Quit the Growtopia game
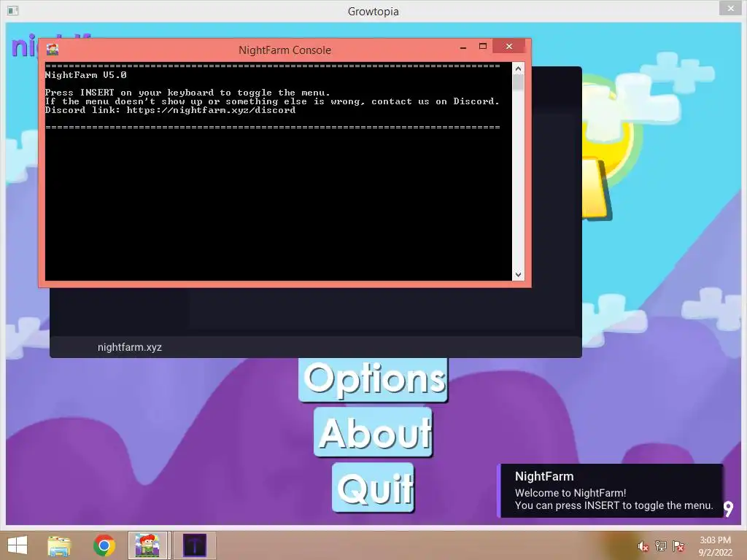 (373, 488)
